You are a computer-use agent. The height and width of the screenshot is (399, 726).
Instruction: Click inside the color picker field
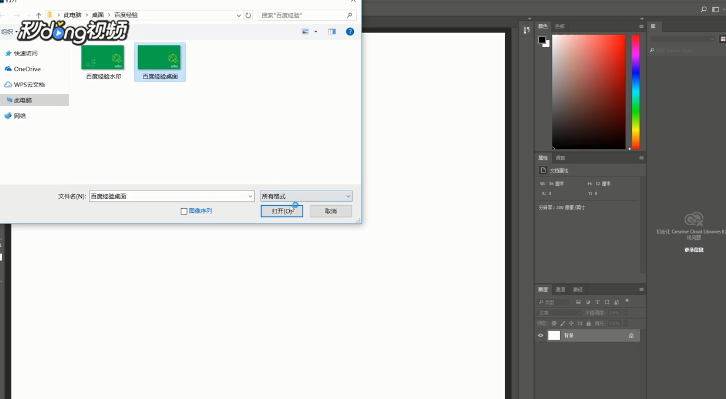click(x=588, y=92)
